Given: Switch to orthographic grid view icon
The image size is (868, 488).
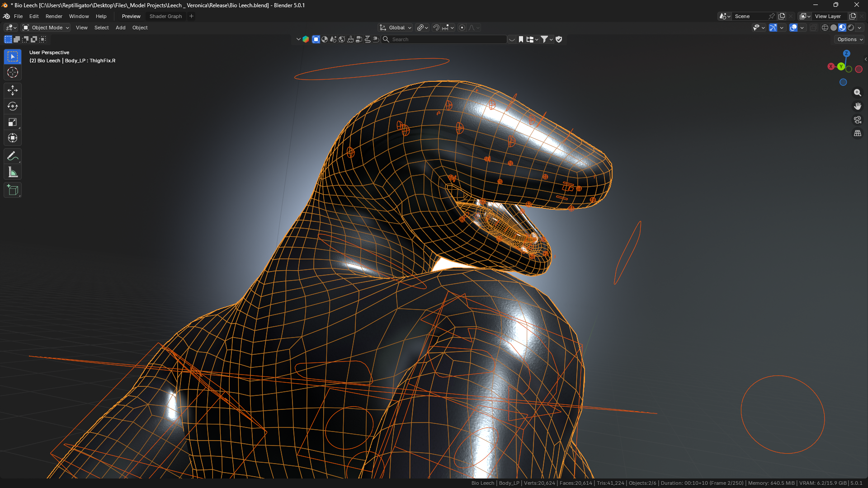Looking at the screenshot, I should [x=858, y=133].
